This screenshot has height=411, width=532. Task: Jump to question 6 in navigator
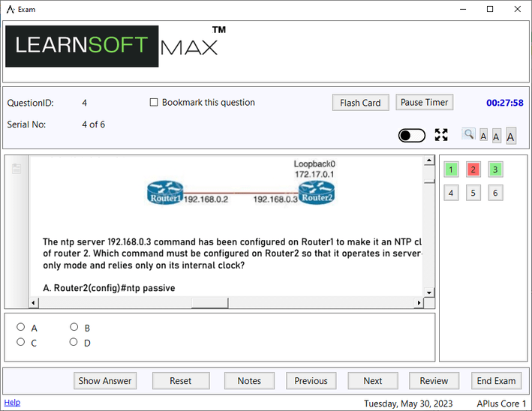pos(495,193)
